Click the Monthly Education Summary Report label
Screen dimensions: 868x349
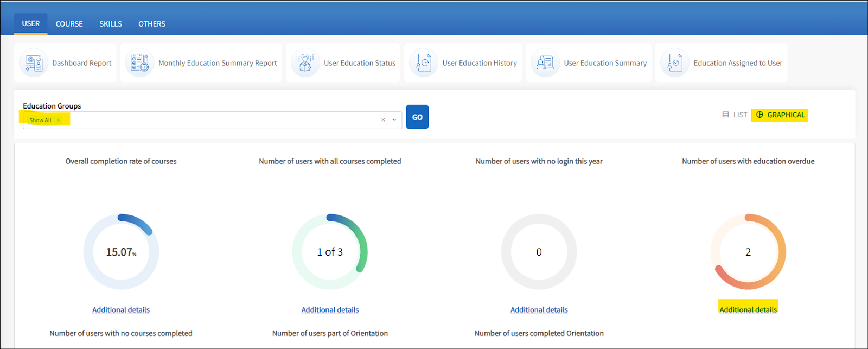pos(218,63)
